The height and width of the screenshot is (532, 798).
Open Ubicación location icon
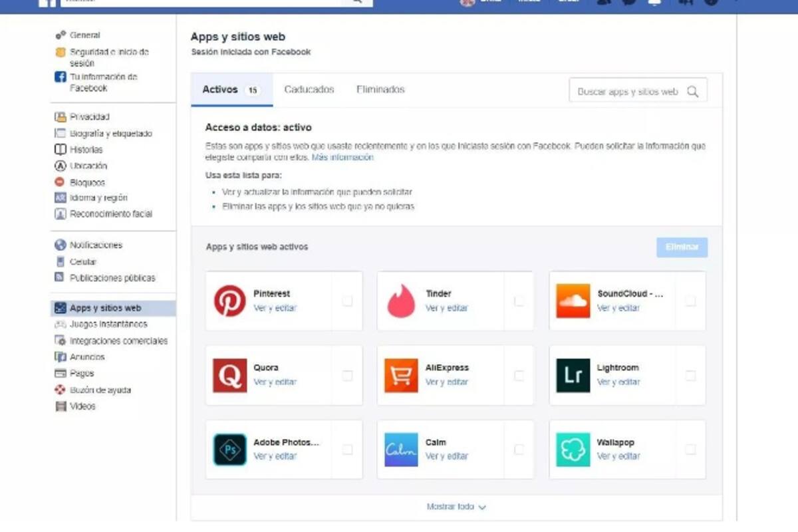pos(61,166)
